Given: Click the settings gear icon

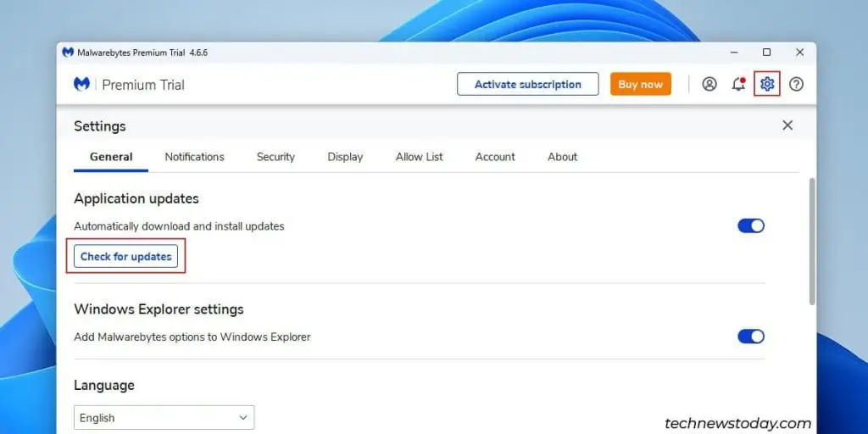Looking at the screenshot, I should (766, 84).
